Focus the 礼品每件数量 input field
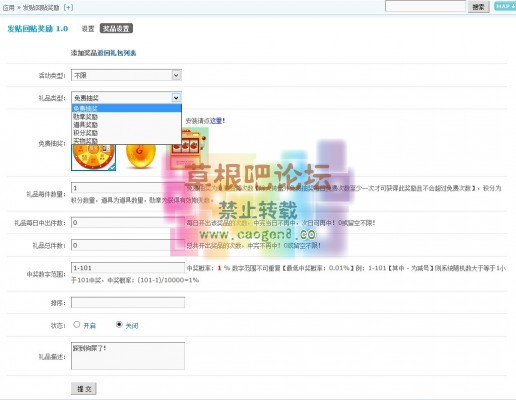This screenshot has width=516, height=400. 128,188
